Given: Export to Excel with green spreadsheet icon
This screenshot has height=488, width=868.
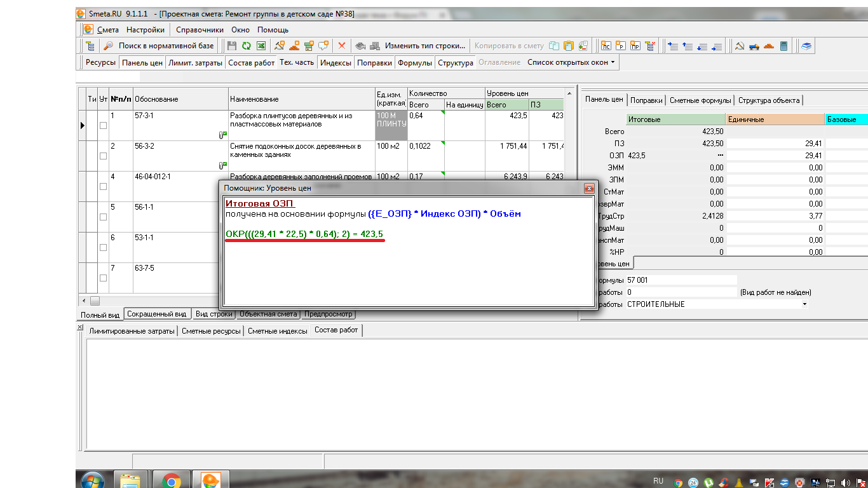Looking at the screenshot, I should tap(261, 46).
